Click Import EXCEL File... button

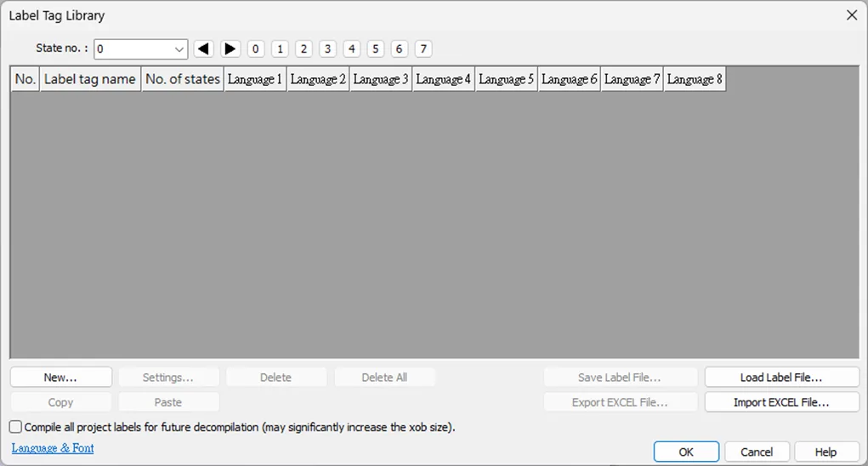click(x=781, y=402)
